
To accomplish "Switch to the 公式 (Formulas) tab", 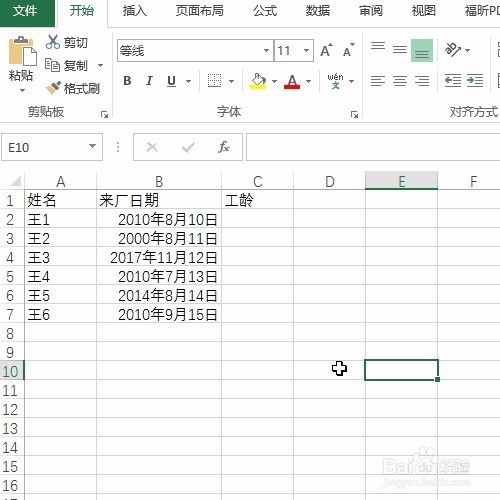I will (265, 11).
